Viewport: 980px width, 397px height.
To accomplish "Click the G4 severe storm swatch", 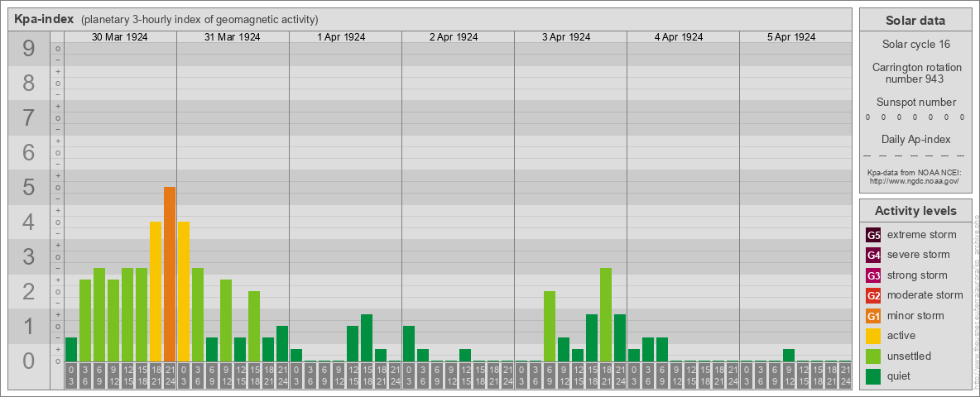I will point(874,256).
